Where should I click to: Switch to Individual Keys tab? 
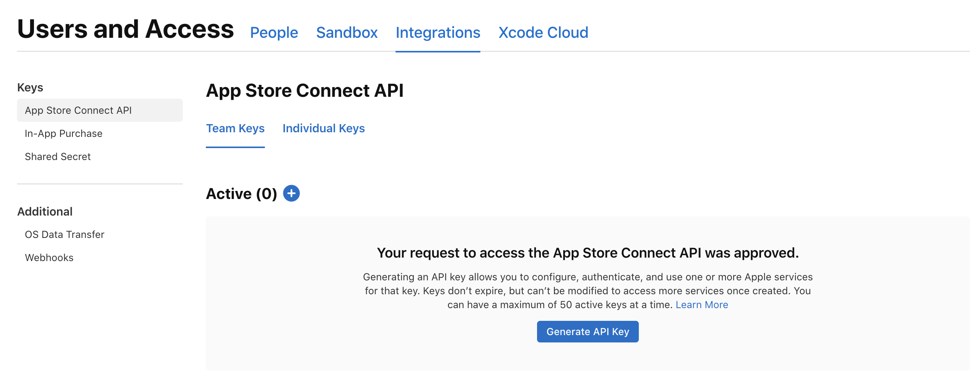click(x=324, y=128)
